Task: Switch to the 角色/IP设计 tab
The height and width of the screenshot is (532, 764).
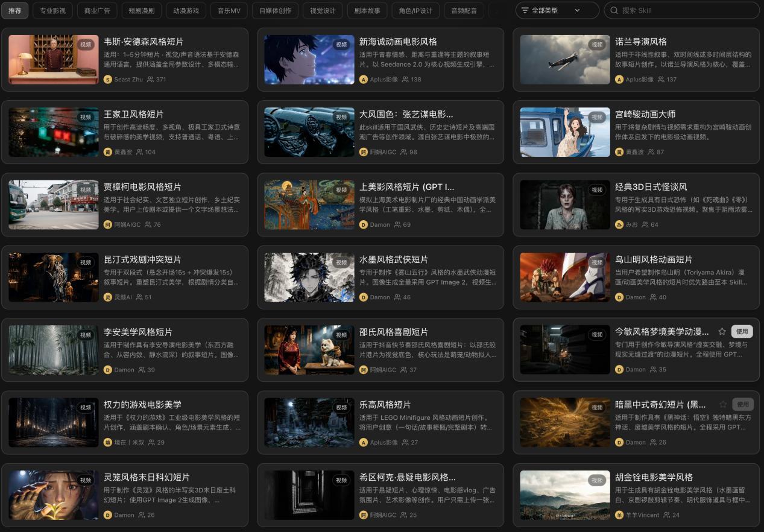Action: pyautogui.click(x=415, y=10)
